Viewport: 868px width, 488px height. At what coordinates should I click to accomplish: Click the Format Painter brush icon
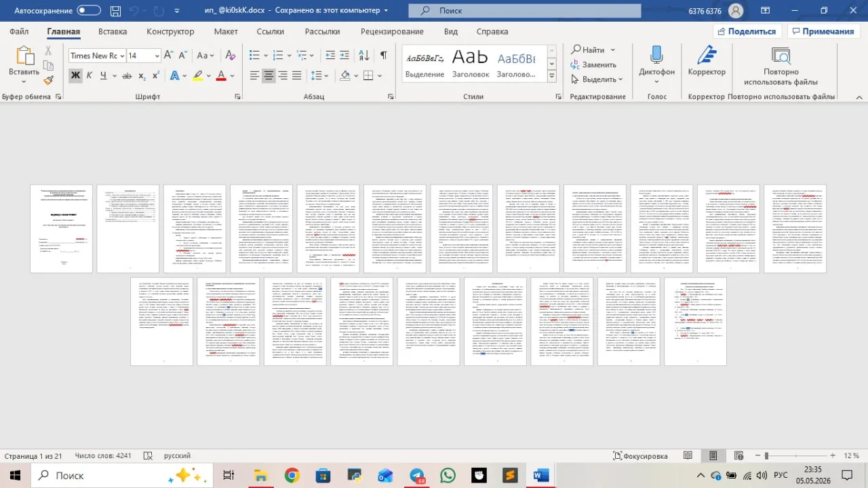click(48, 80)
